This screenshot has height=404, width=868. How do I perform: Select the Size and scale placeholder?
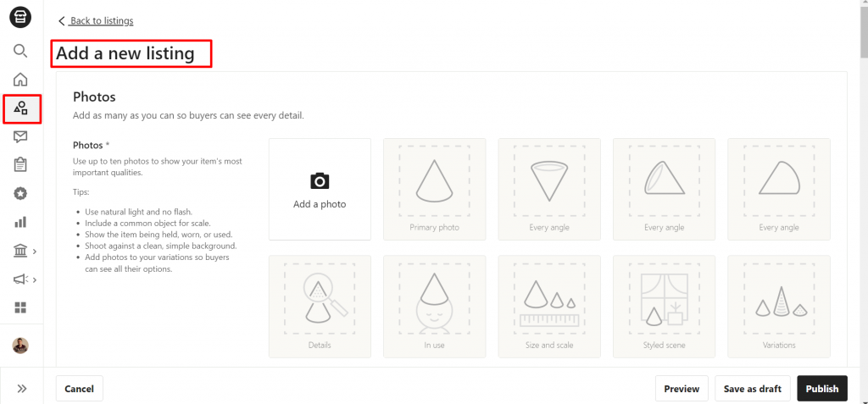pos(549,307)
